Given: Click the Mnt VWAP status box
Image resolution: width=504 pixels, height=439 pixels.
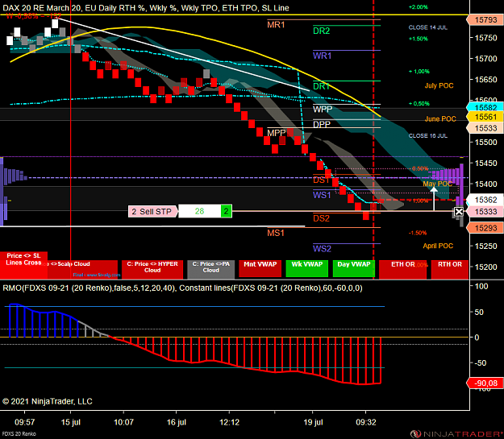Looking at the screenshot, I should point(260,268).
